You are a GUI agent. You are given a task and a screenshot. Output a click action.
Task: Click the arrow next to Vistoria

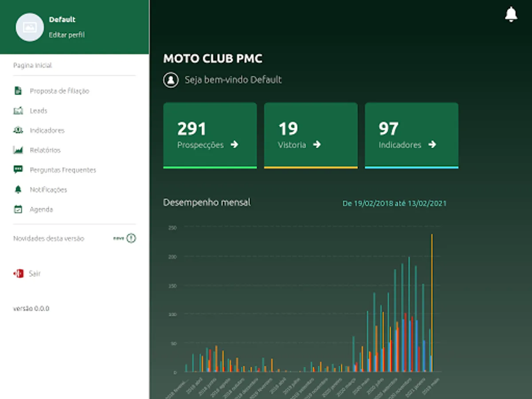[317, 145]
